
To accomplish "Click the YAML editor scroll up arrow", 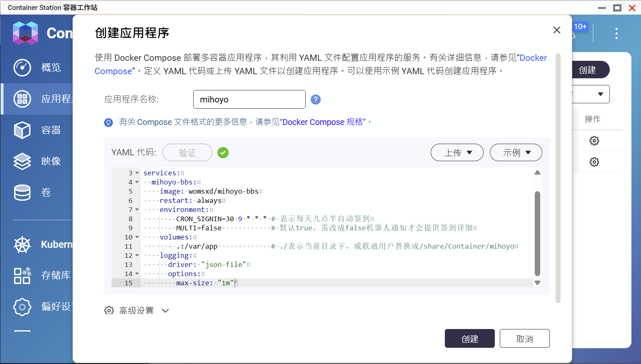I will point(537,172).
